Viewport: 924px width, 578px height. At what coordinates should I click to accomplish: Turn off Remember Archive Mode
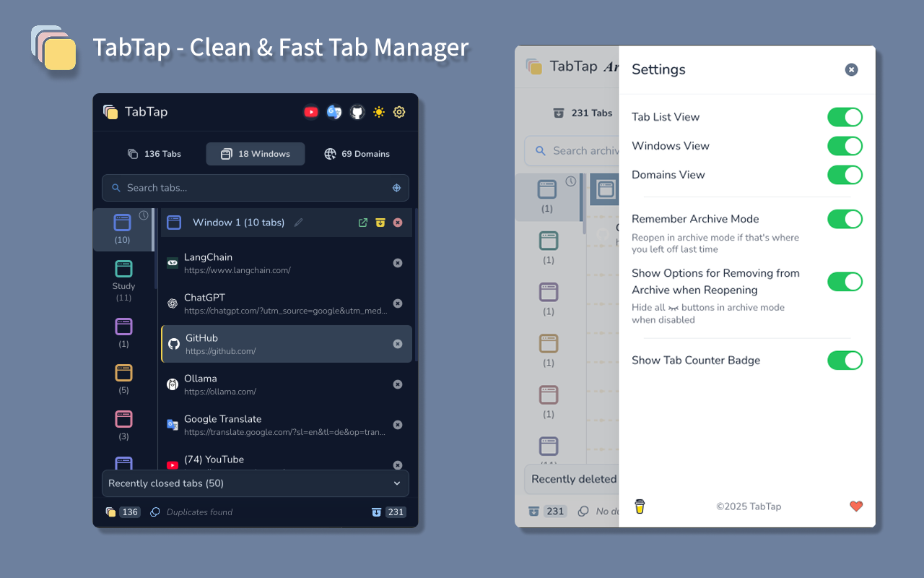[845, 219]
